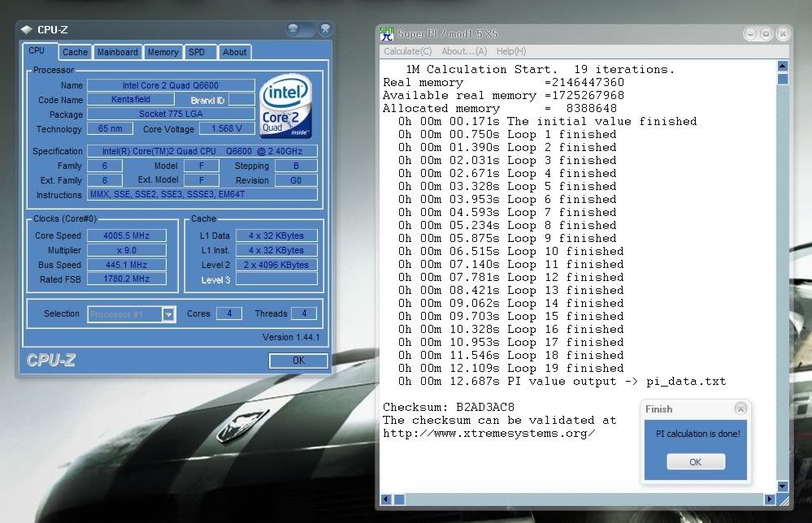Click the Super PI title bar icon
The width and height of the screenshot is (812, 523).
click(387, 34)
